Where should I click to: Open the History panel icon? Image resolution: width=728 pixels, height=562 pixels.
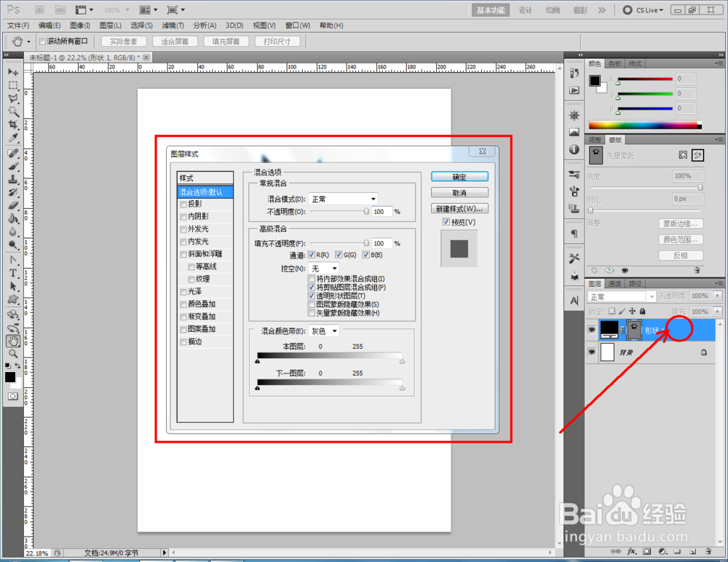pyautogui.click(x=574, y=73)
